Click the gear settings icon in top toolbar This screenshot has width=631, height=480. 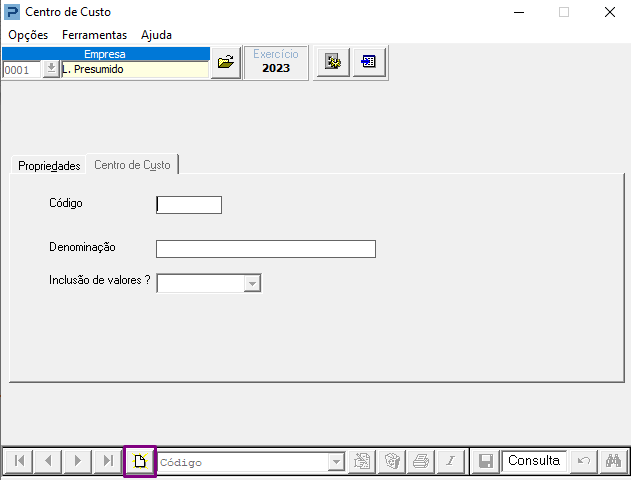click(332, 62)
